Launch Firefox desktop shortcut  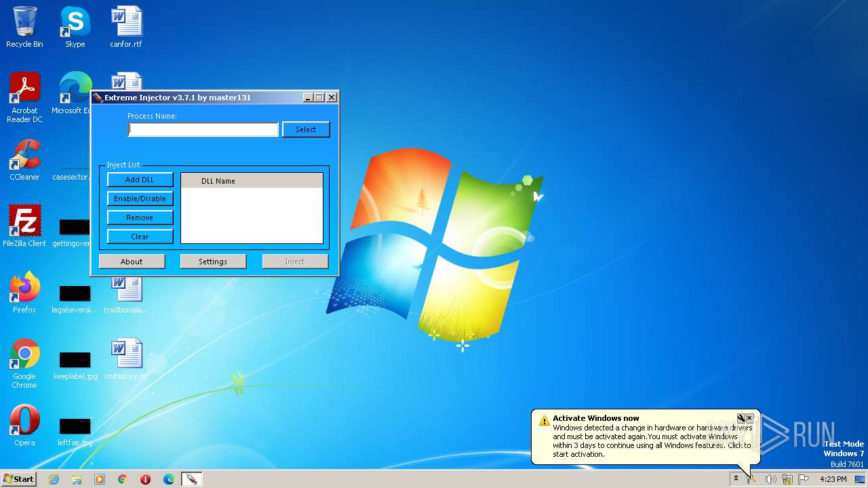pos(24,293)
